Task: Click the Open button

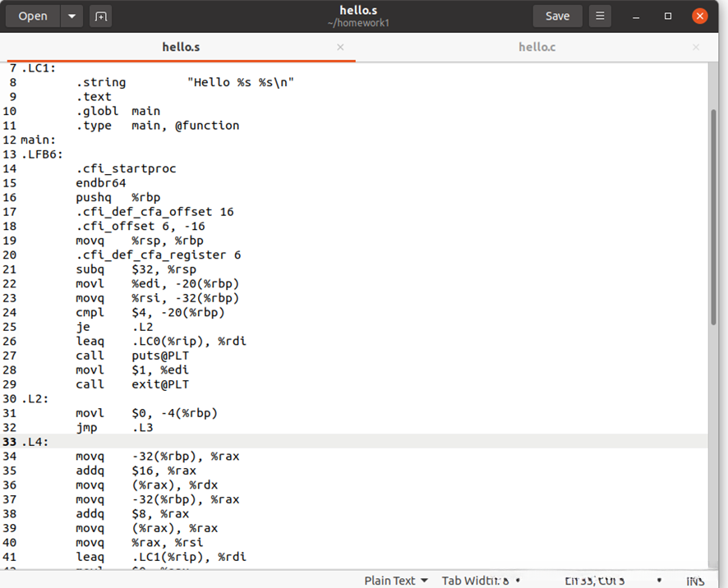Action: coord(33,16)
